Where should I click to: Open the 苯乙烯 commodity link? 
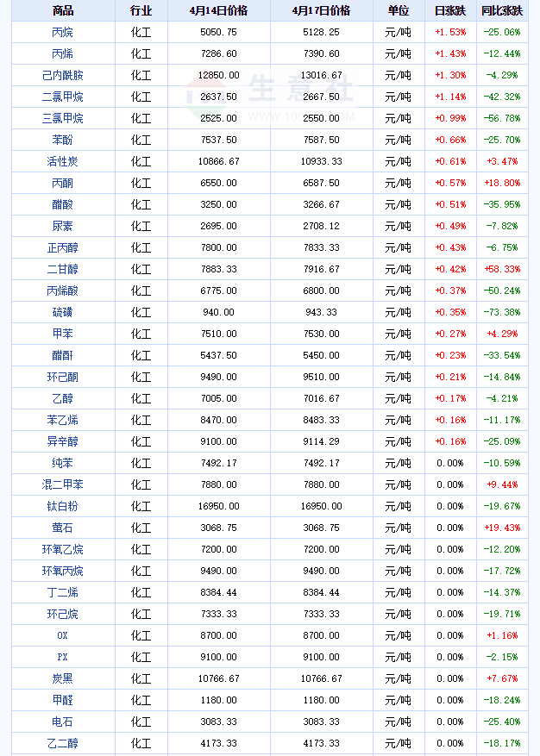(x=63, y=420)
